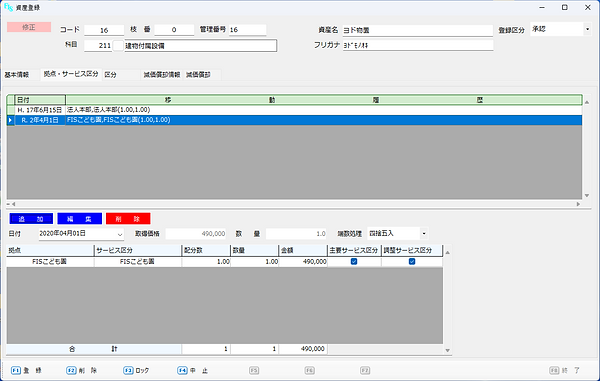This screenshot has width=600, height=381.
Task: Click the 管理番号 input field
Action: [x=247, y=30]
